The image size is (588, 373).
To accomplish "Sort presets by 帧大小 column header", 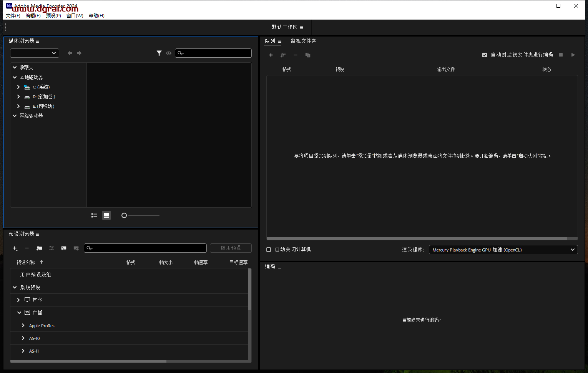I will pyautogui.click(x=166, y=262).
